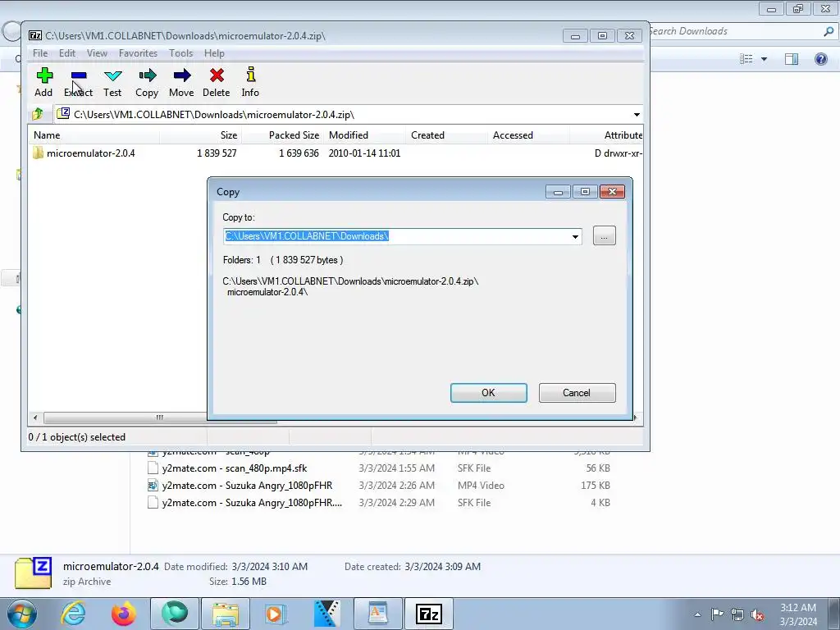Viewport: 840px width, 630px height.
Task: Click the Explorer change view icon
Action: 746,59
